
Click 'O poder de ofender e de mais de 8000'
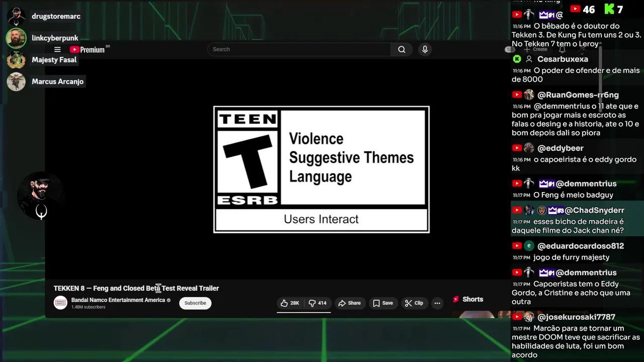[576, 75]
